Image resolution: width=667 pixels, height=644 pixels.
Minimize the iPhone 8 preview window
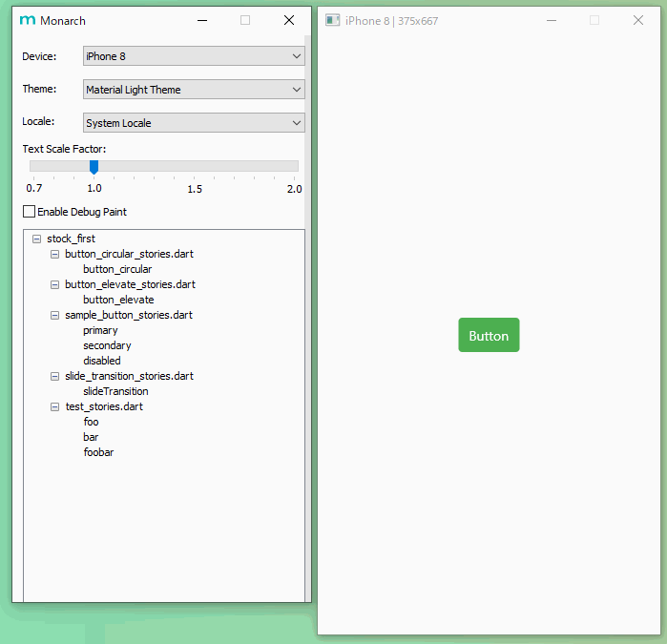coord(552,20)
